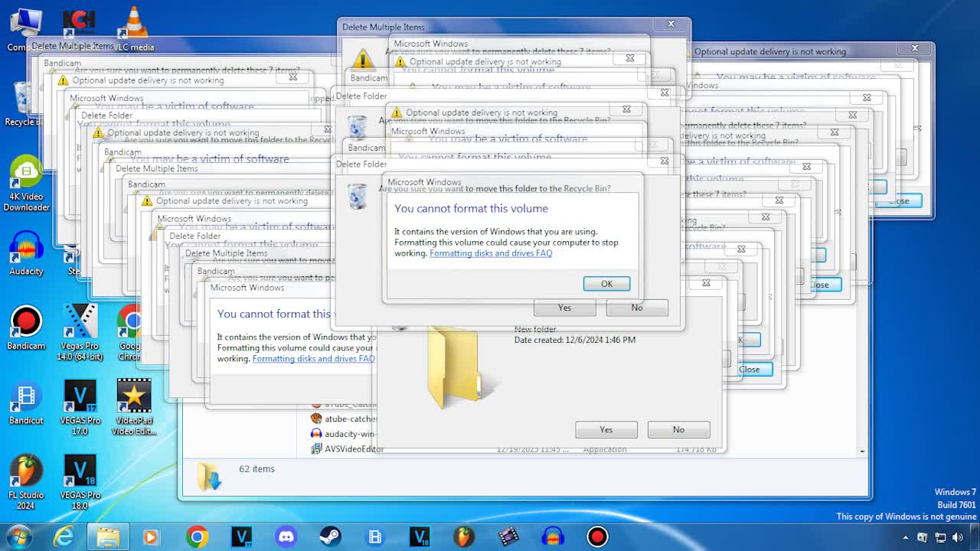Click No in New folder delete dialog
The width and height of the screenshot is (980, 551).
tap(678, 429)
